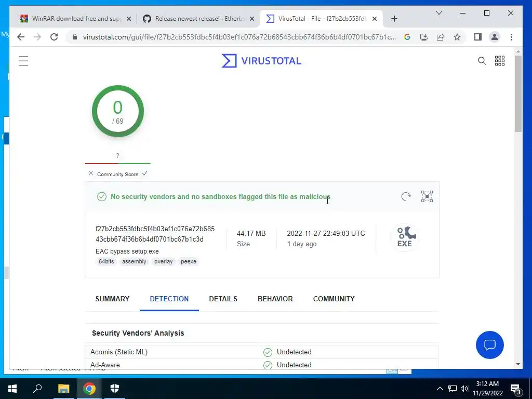
Task: Open the DETAILS tab
Action: tap(223, 299)
